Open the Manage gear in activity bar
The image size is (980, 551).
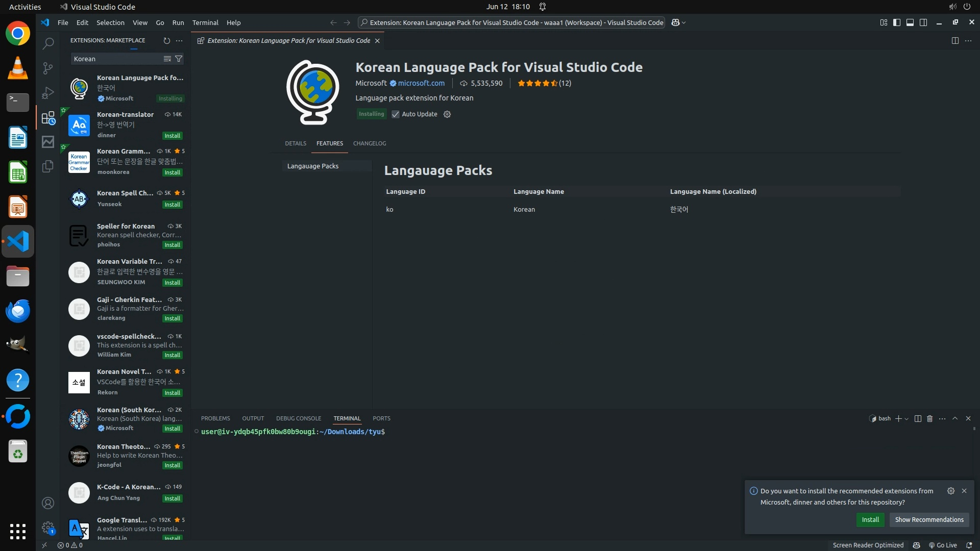tap(48, 528)
